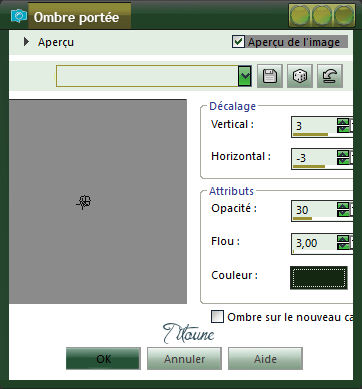
Task: Increase the Opacité value
Action: (x=343, y=206)
